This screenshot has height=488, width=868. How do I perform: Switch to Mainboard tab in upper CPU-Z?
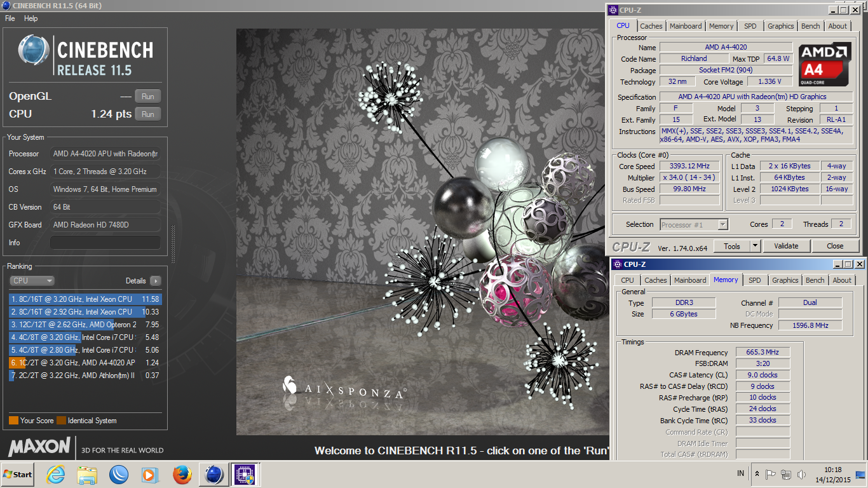[x=686, y=26]
